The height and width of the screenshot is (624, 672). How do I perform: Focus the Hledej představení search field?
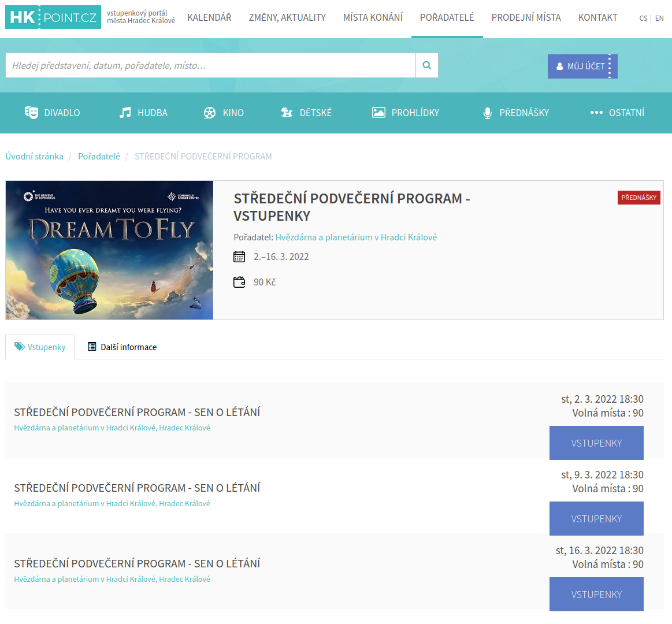(x=210, y=65)
